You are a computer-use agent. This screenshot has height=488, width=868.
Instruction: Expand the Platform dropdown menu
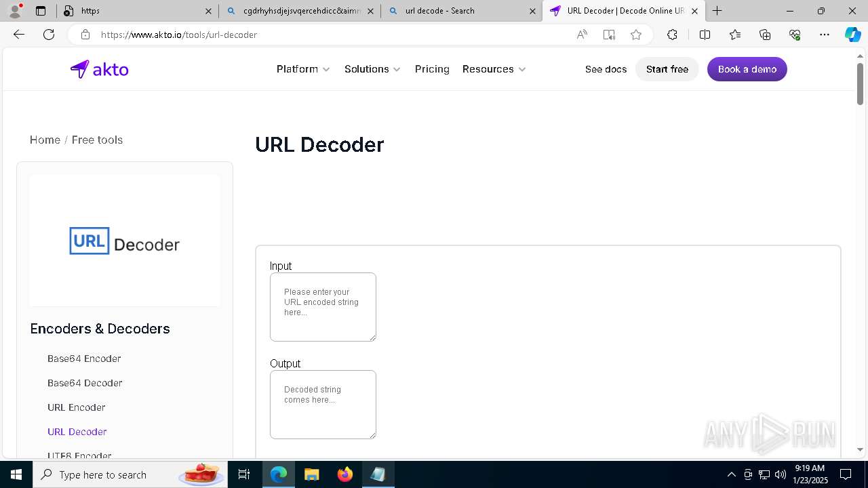303,69
